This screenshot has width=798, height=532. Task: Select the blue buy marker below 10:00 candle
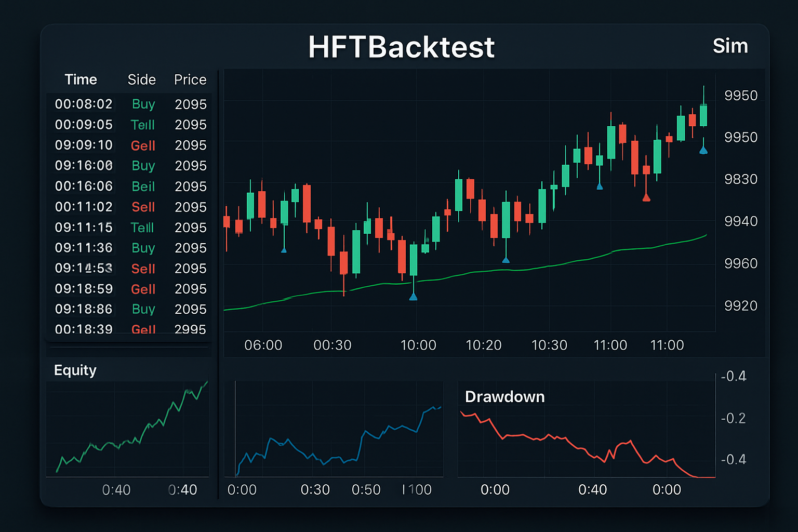click(x=414, y=296)
